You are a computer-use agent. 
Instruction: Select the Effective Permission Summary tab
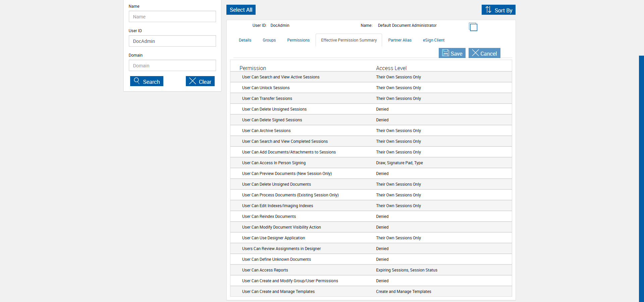click(349, 40)
